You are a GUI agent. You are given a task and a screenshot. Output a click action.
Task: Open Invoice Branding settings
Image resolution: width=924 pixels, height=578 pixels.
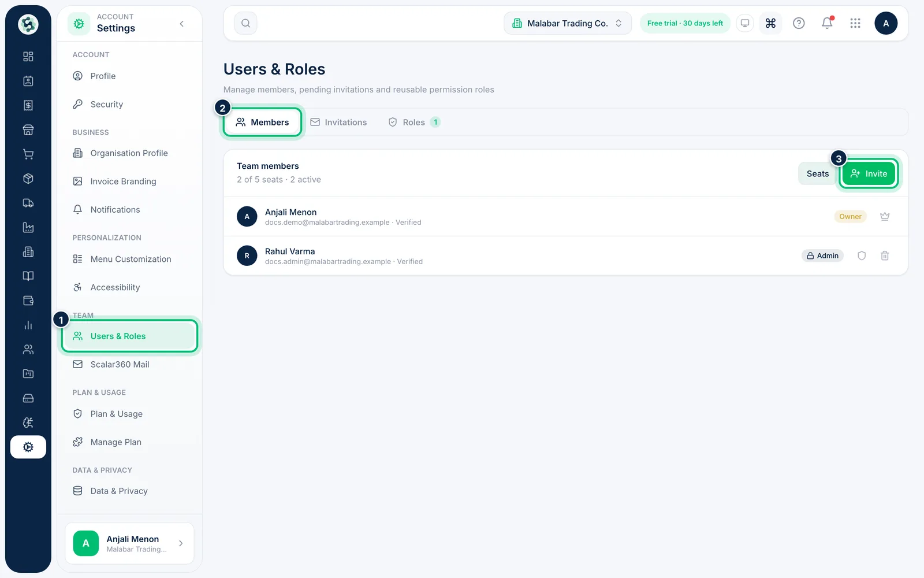click(129, 181)
